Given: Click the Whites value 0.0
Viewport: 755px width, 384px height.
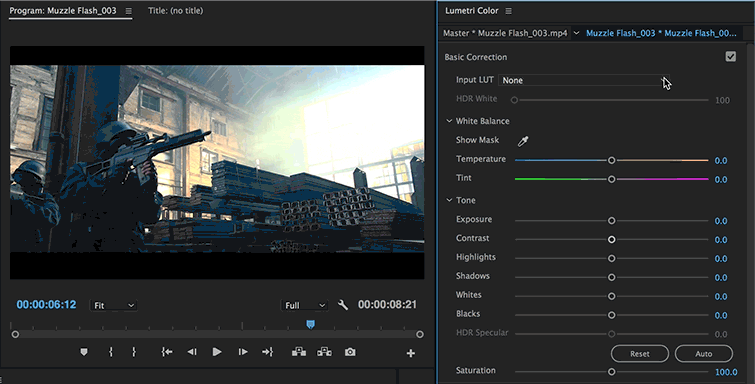Looking at the screenshot, I should (x=721, y=297).
